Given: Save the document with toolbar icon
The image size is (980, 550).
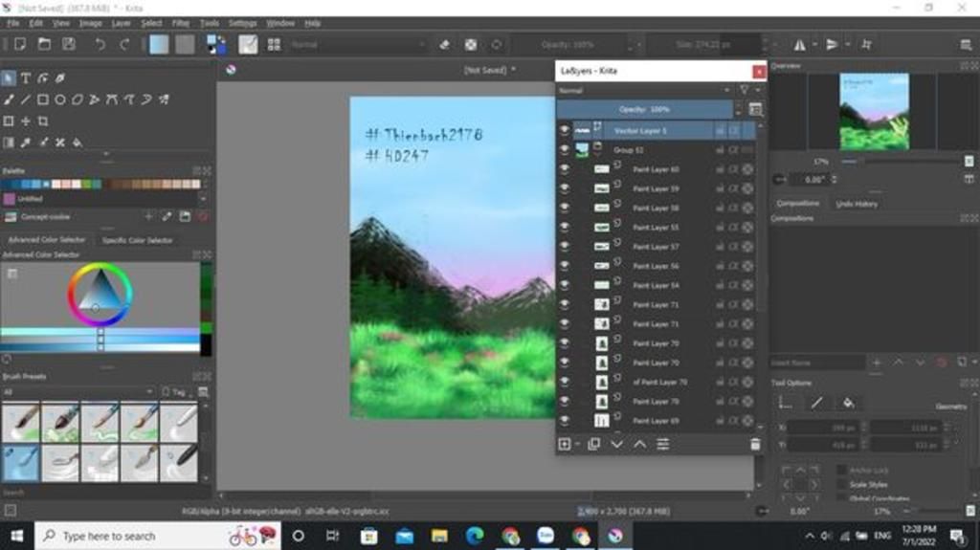Looking at the screenshot, I should click(68, 44).
